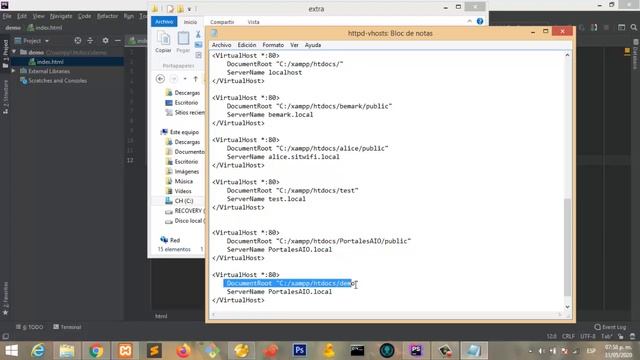Screen dimensions: 640x360
Task: Open the Edición menu in Notepad
Action: [x=247, y=45]
